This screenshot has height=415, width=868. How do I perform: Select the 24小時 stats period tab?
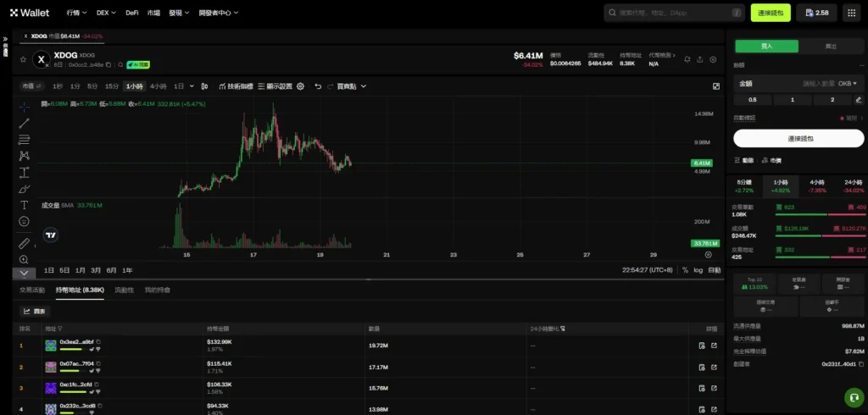tap(853, 186)
